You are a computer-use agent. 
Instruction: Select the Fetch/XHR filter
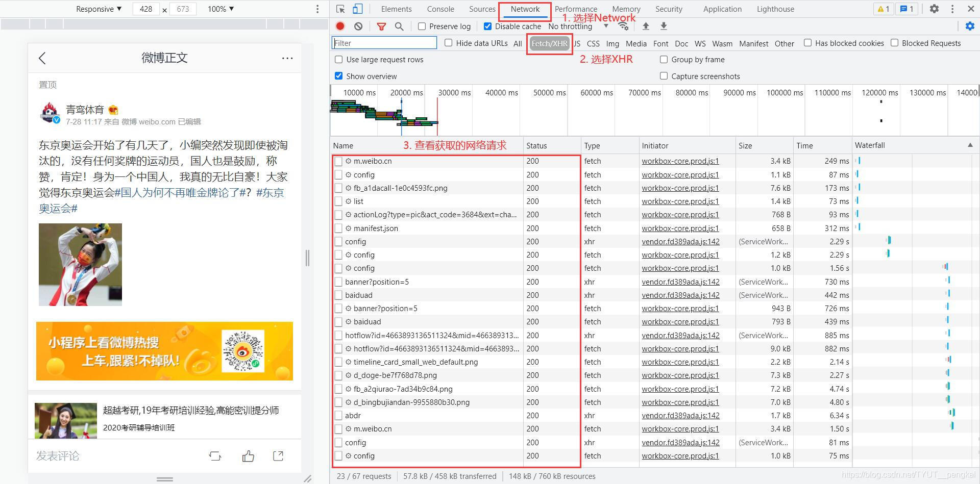click(549, 43)
